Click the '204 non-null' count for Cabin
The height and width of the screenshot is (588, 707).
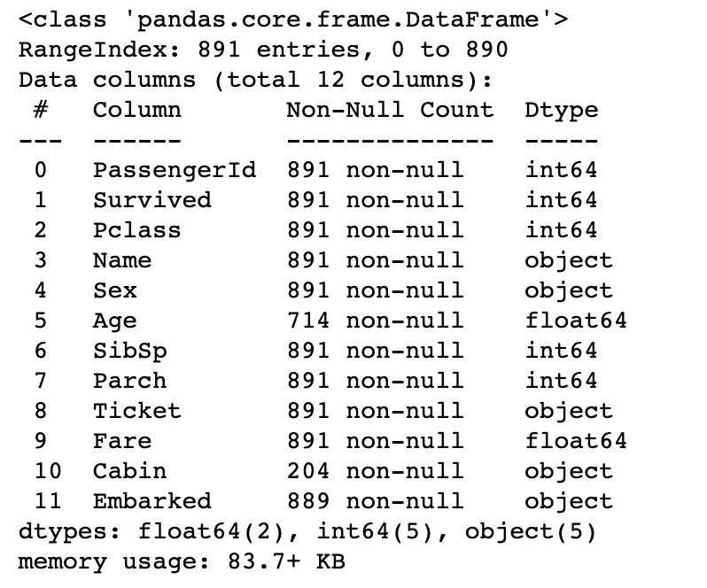click(x=375, y=471)
